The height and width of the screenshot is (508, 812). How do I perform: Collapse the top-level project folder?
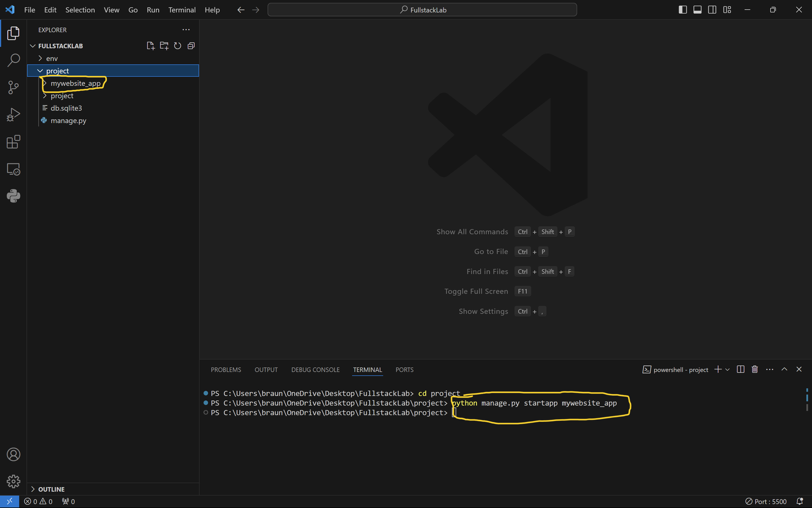(40, 71)
